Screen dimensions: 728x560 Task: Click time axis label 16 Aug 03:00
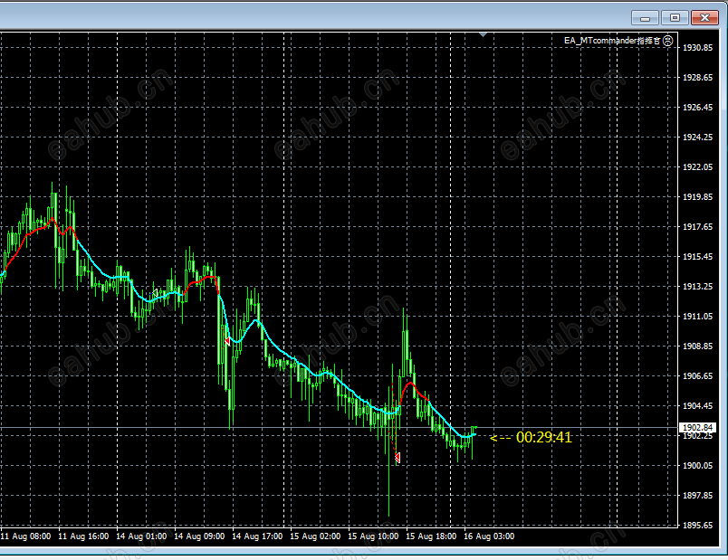489,536
